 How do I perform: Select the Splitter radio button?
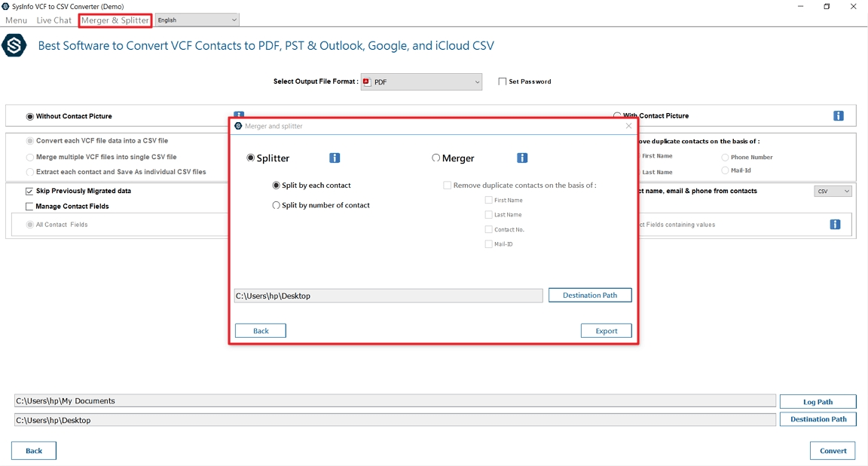tap(250, 158)
